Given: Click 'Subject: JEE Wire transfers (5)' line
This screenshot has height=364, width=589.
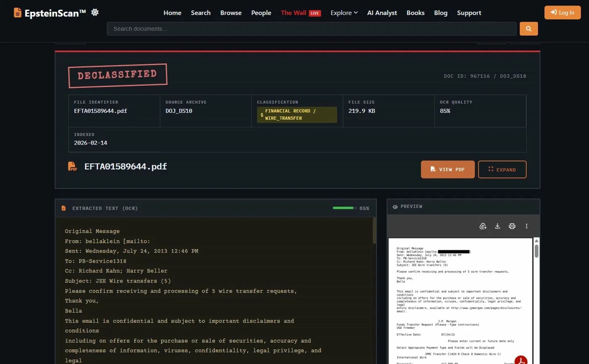Looking at the screenshot, I should (118, 281).
